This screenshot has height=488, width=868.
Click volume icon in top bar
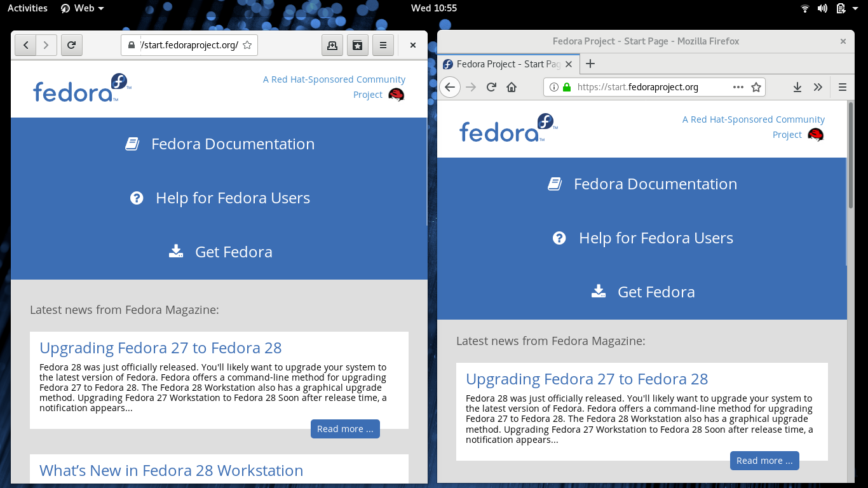822,8
